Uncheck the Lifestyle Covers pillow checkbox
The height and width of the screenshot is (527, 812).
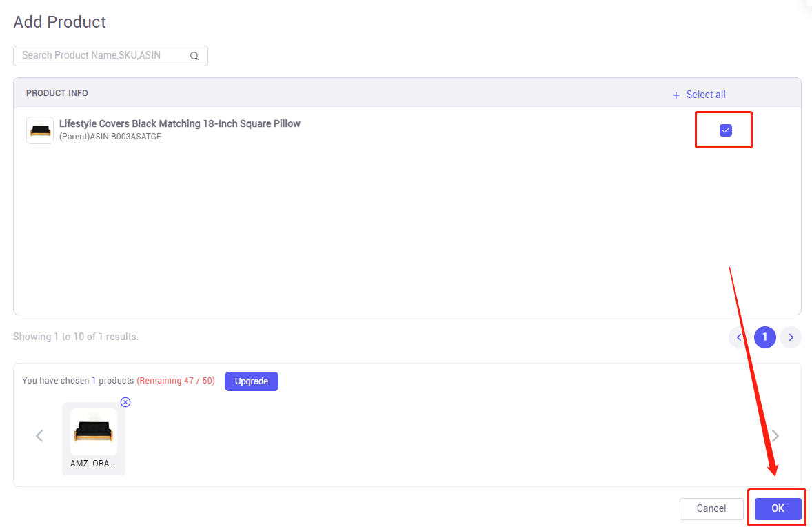(x=726, y=130)
